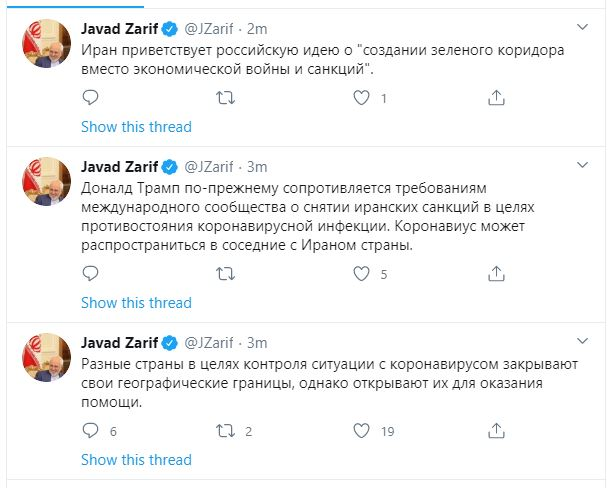The height and width of the screenshot is (488, 615).
Task: Open Javad Zarif's avatar on first tweet
Action: tap(47, 43)
